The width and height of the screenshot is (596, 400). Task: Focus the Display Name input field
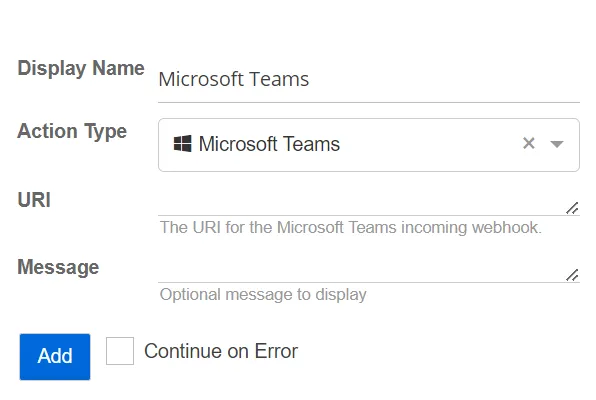point(369,80)
